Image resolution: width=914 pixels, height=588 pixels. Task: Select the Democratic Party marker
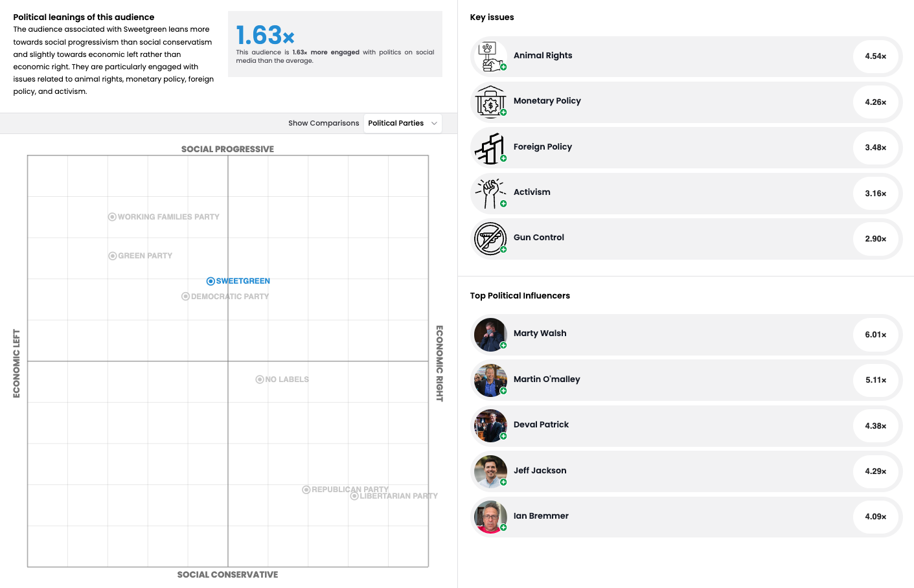[x=185, y=296]
